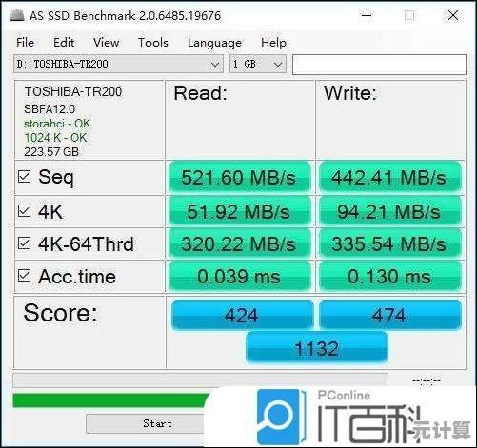Maximize the AS SSD Benchmark window

click(409, 15)
